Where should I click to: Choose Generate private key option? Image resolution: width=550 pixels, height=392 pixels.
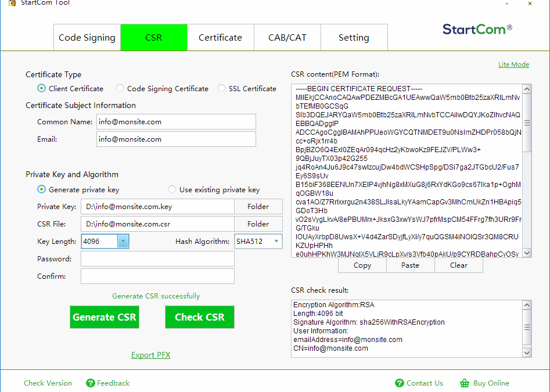click(x=41, y=189)
